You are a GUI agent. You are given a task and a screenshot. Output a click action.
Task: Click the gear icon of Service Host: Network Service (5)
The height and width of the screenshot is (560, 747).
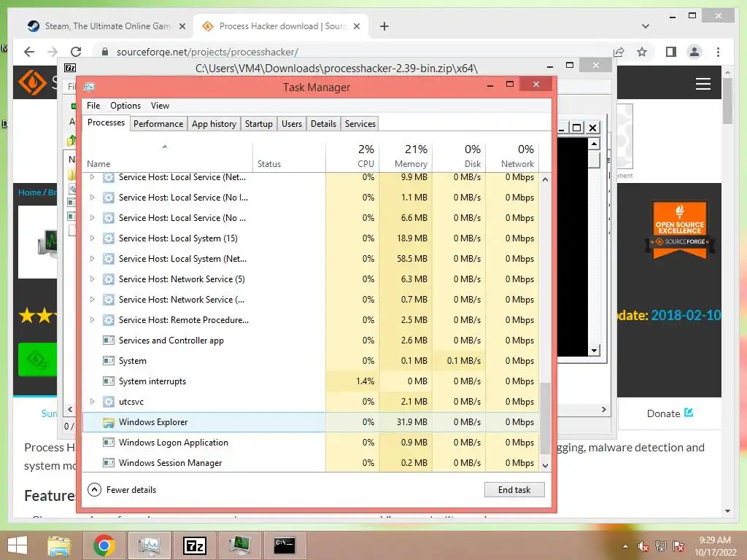[109, 279]
